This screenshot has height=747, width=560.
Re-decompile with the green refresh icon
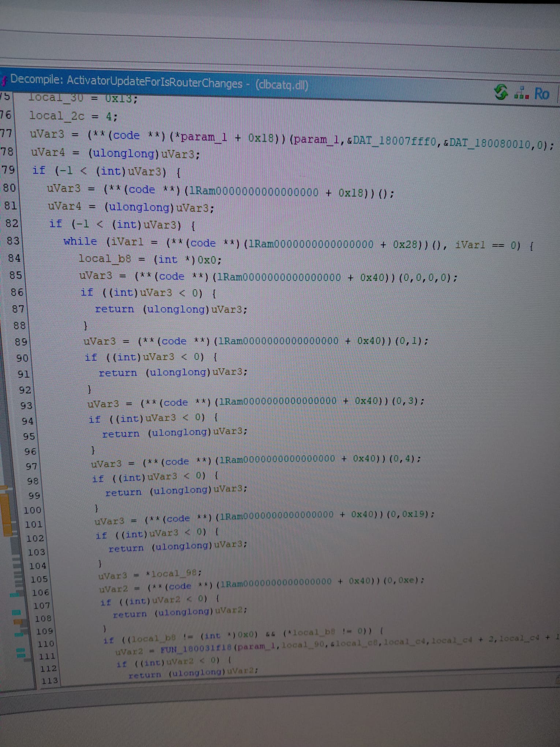pos(501,92)
